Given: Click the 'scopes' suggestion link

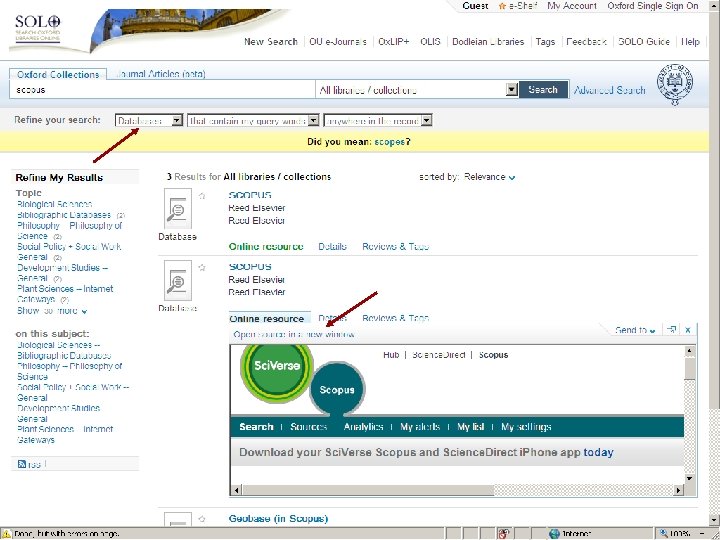Looking at the screenshot, I should (x=390, y=142).
